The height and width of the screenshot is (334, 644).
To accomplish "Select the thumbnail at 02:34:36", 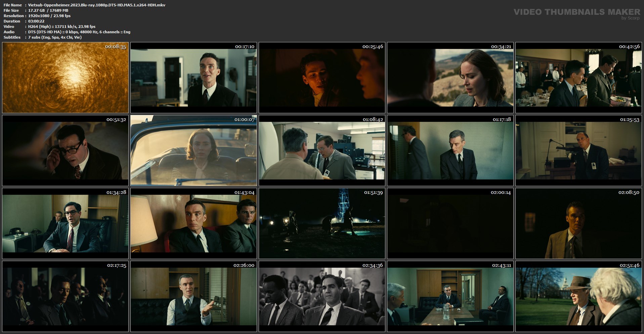I will (322, 296).
